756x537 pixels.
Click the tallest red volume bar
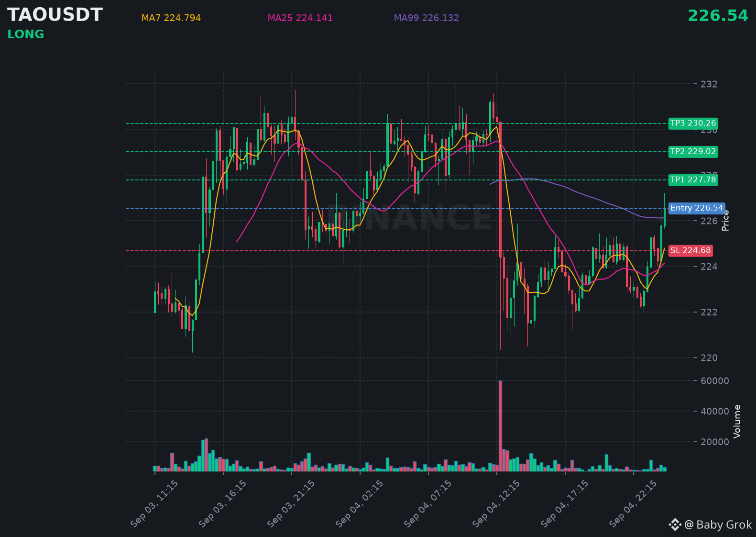tap(500, 426)
